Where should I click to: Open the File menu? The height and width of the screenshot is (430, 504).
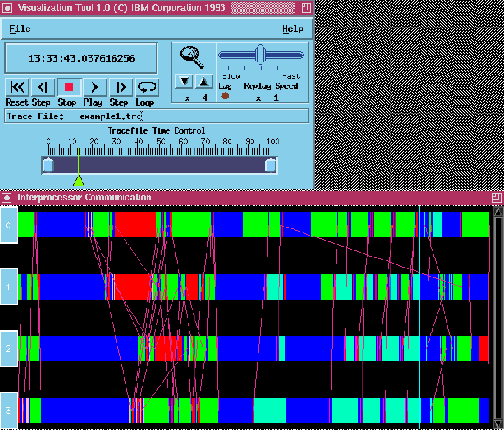click(20, 29)
